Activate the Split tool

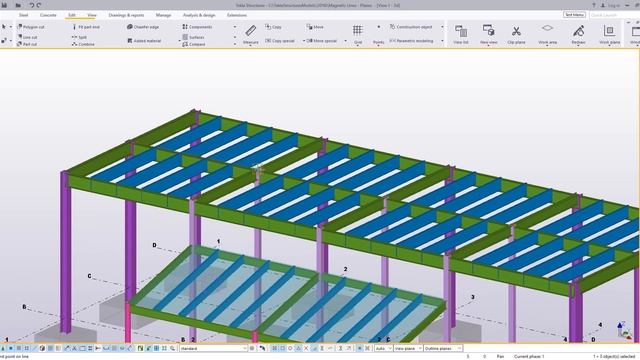(x=79, y=37)
